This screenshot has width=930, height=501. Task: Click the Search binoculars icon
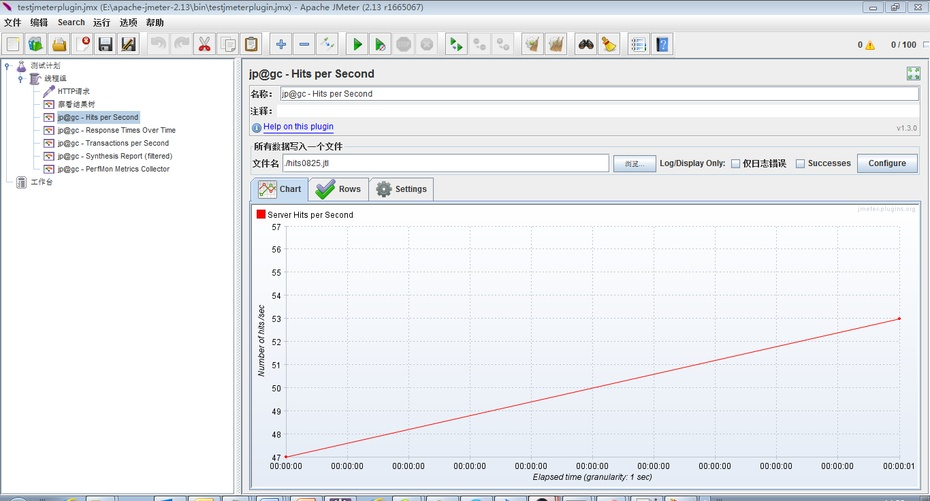tap(586, 44)
